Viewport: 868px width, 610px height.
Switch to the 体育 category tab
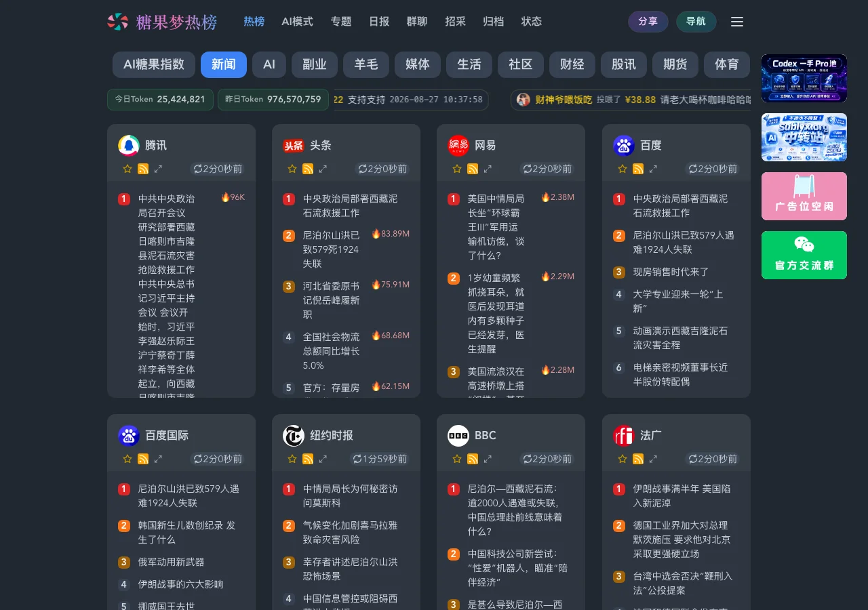727,64
